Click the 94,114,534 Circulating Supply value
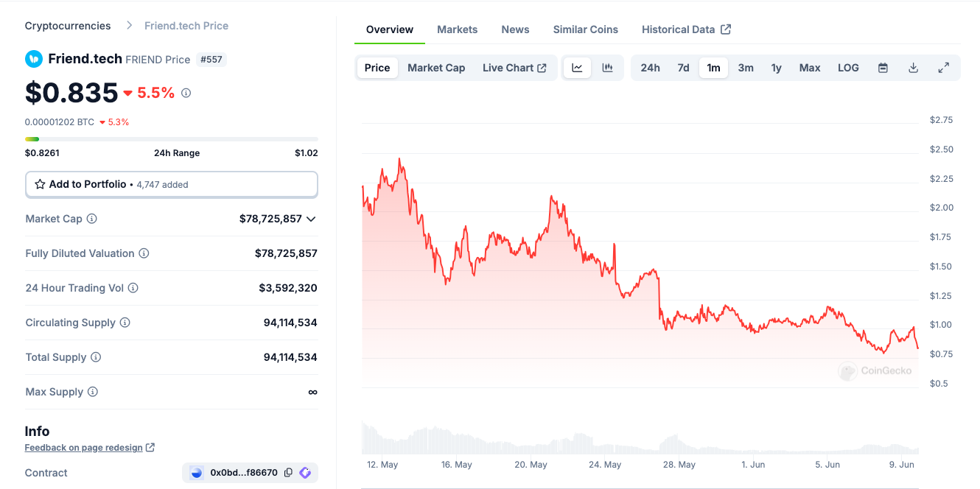The image size is (980, 489). [290, 323]
